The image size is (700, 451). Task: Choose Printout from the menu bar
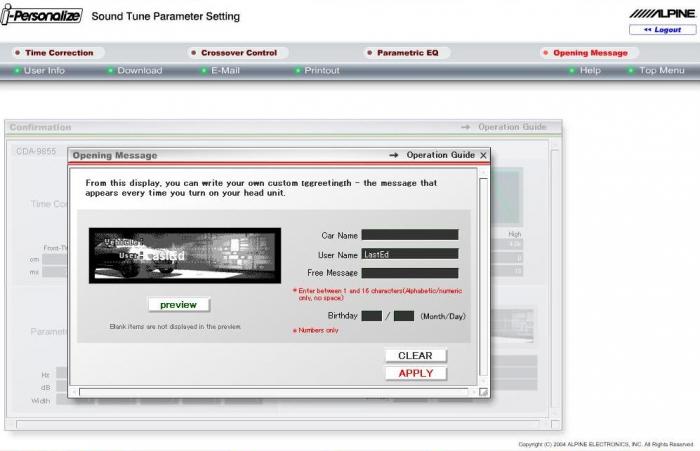(x=321, y=71)
